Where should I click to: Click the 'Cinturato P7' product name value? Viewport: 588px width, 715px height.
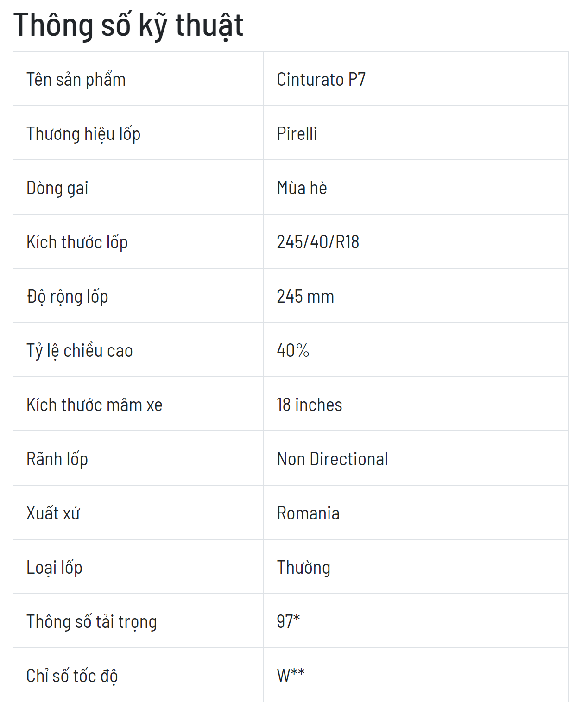coord(321,79)
